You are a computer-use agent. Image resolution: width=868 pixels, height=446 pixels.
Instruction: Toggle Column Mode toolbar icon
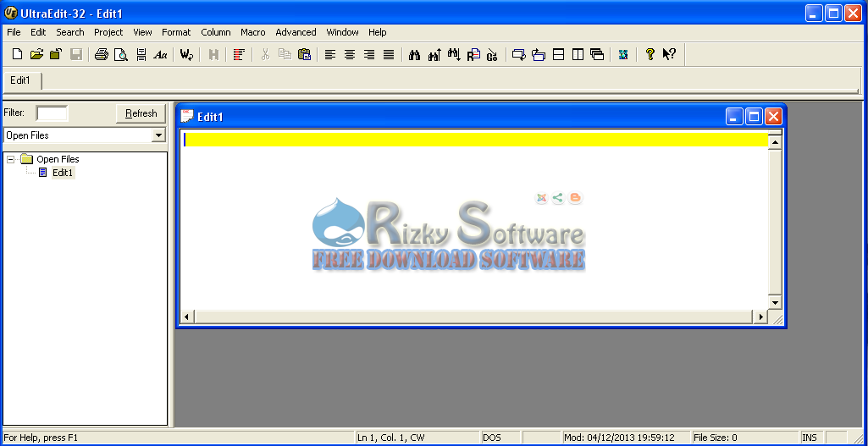pyautogui.click(x=239, y=54)
